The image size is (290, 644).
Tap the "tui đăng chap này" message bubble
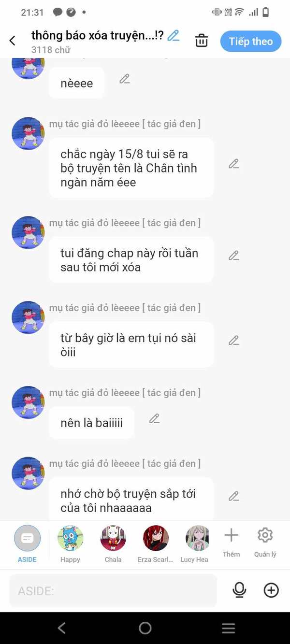131,260
